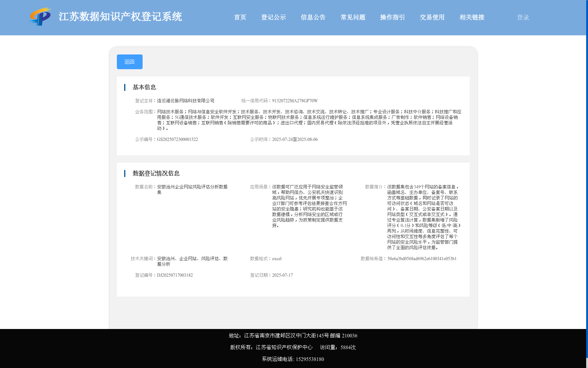588x368 pixels.
Task: Click the 基本信息 section heading
Action: [x=144, y=87]
